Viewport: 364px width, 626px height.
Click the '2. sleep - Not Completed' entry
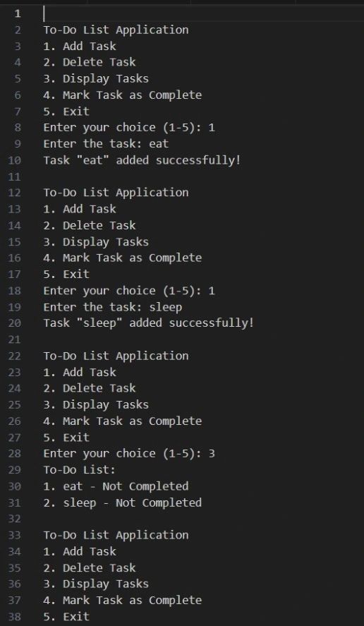123,502
